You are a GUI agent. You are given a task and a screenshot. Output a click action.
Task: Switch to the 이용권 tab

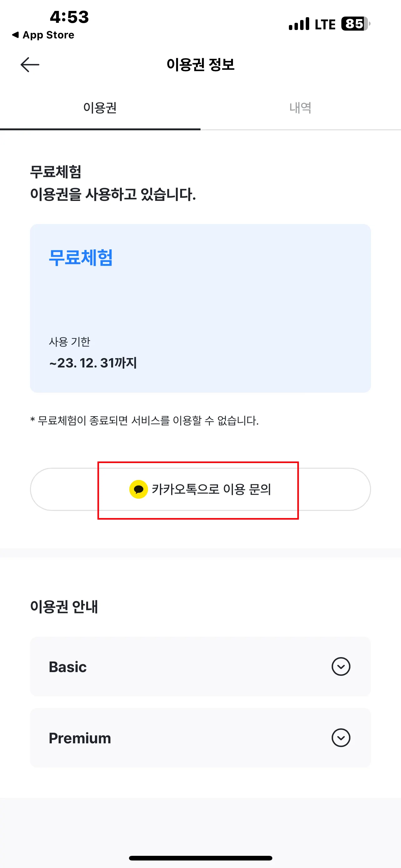(100, 108)
